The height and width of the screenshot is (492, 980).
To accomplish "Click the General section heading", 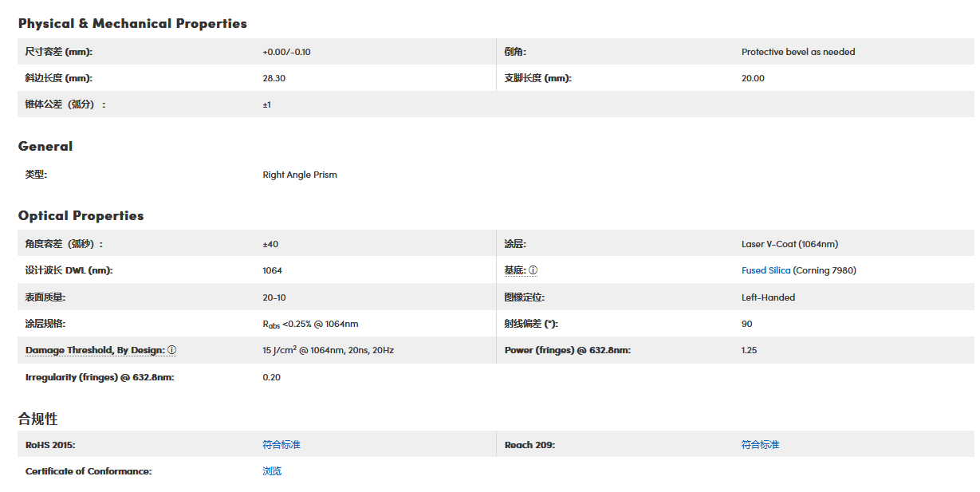I will (x=45, y=146).
